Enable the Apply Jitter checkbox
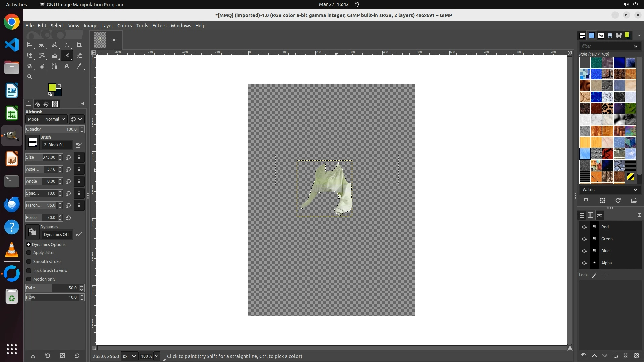644x362 pixels. pyautogui.click(x=29, y=253)
